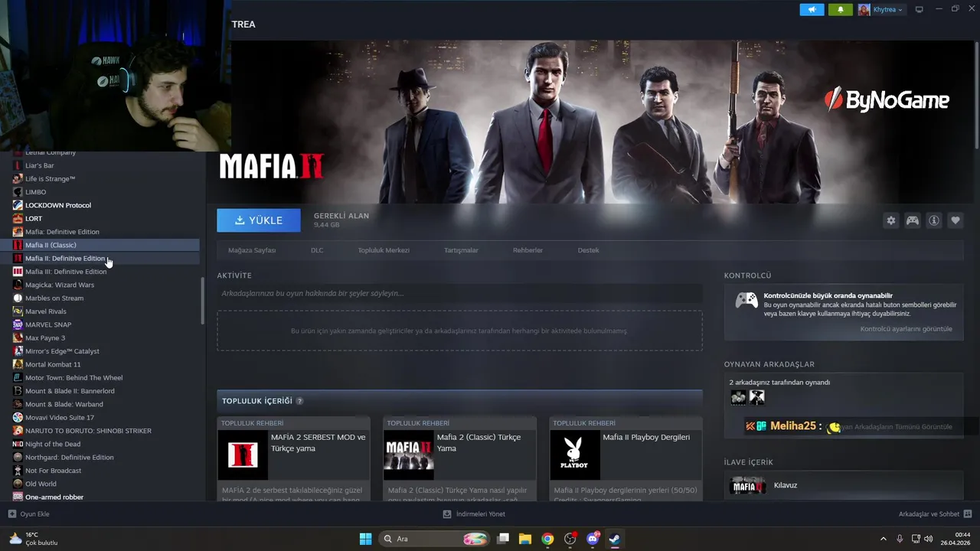Click the MARVEL SNAP game icon

18,324
